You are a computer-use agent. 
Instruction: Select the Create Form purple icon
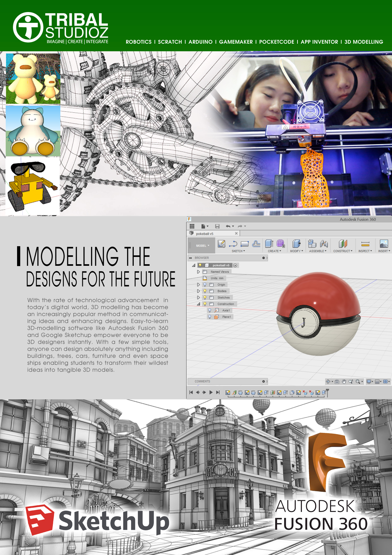280,244
